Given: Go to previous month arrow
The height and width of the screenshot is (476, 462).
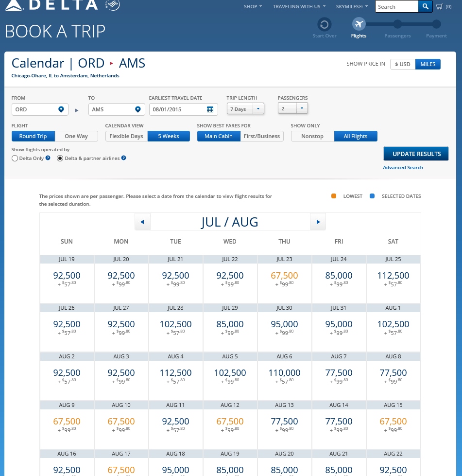Looking at the screenshot, I should pyautogui.click(x=142, y=222).
